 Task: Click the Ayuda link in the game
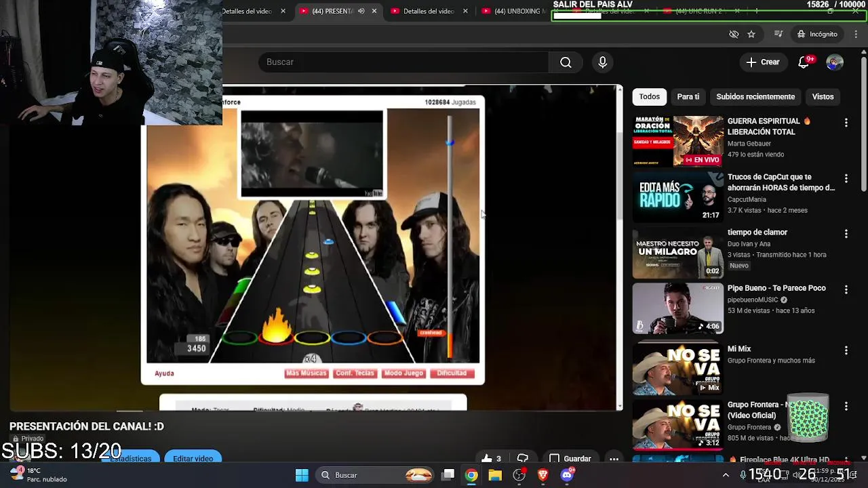click(164, 373)
